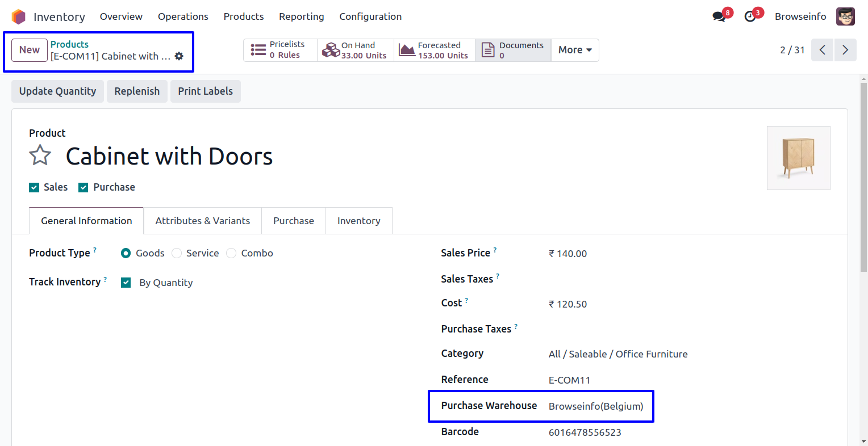Go to previous record arrow
868x446 pixels.
click(822, 50)
